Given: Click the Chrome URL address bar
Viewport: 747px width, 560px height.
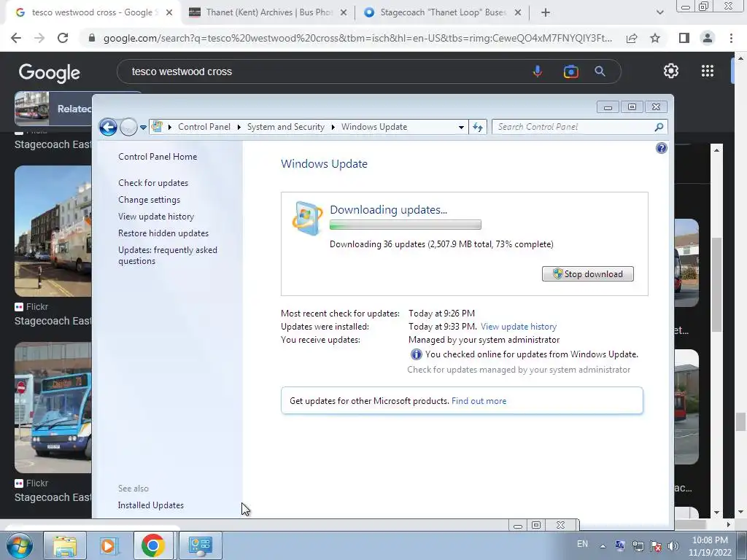Looking at the screenshot, I should tap(357, 38).
